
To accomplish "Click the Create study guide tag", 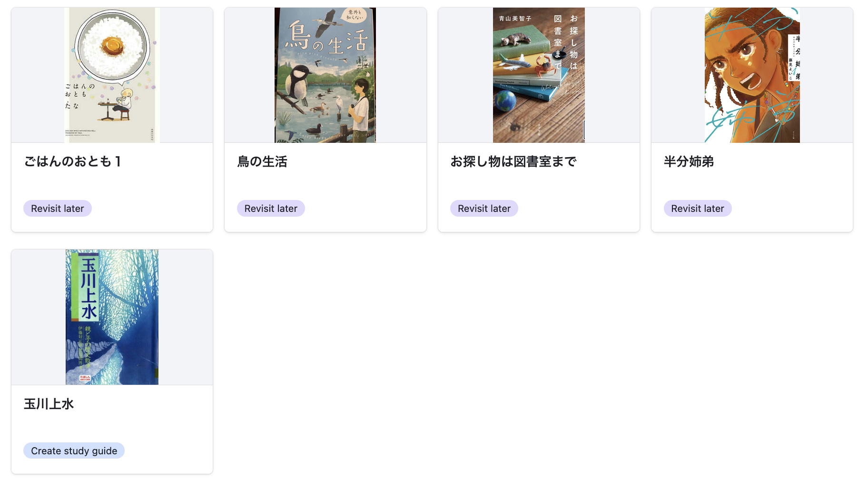I will click(74, 451).
